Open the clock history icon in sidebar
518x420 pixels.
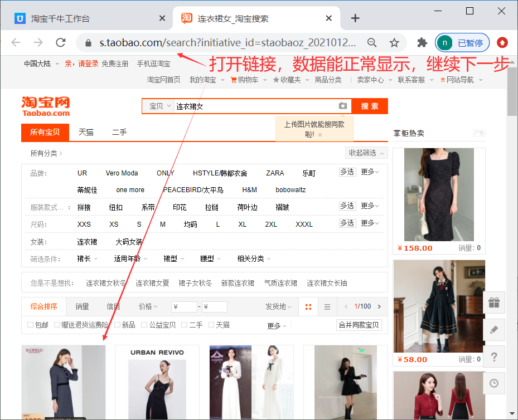pyautogui.click(x=493, y=383)
